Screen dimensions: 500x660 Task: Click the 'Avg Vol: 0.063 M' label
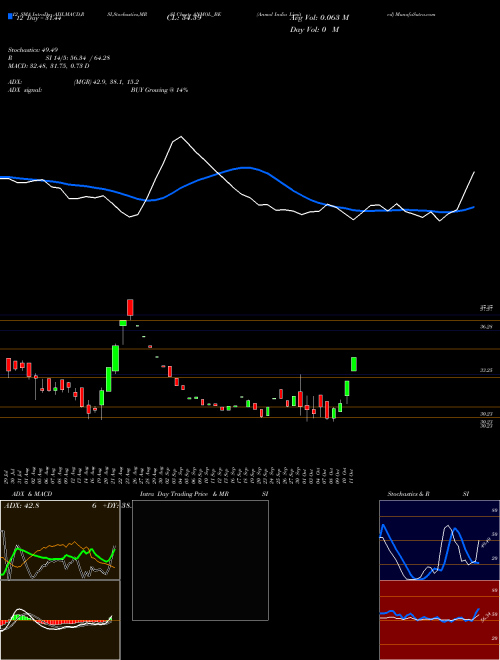pos(319,18)
